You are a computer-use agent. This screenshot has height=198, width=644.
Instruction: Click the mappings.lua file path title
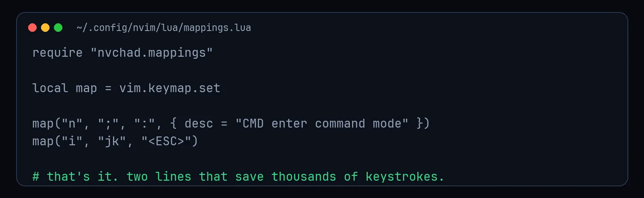164,28
